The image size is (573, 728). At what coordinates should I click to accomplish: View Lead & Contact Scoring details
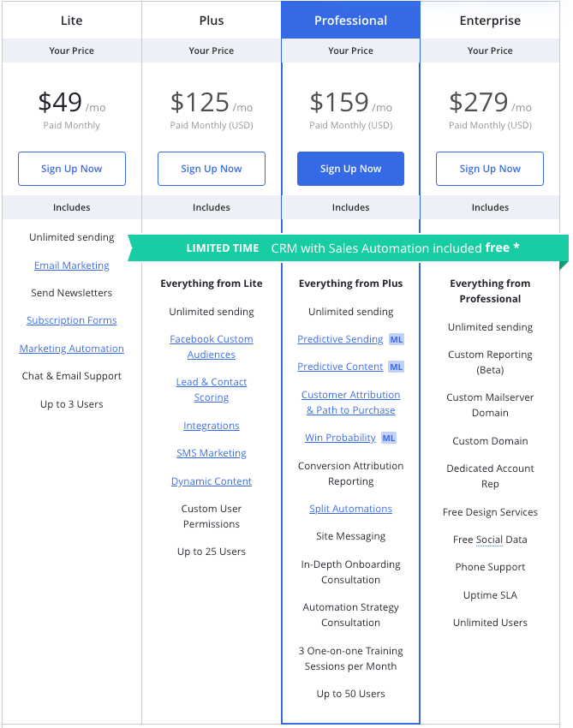click(x=212, y=390)
